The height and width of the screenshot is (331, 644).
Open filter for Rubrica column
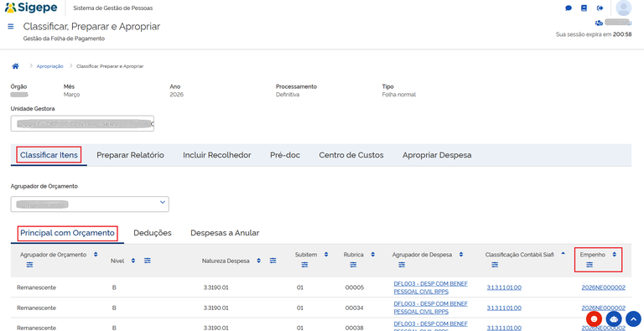(353, 266)
